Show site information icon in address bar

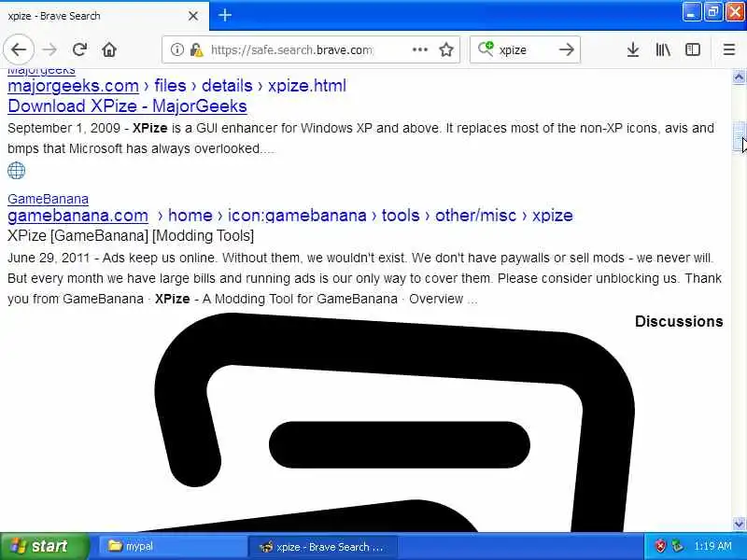click(x=176, y=49)
